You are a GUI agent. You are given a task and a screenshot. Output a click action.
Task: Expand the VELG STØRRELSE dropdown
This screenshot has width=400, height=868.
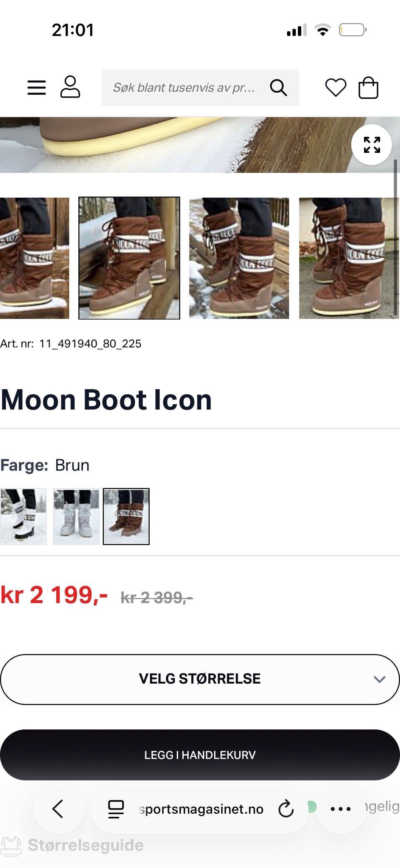tap(200, 679)
